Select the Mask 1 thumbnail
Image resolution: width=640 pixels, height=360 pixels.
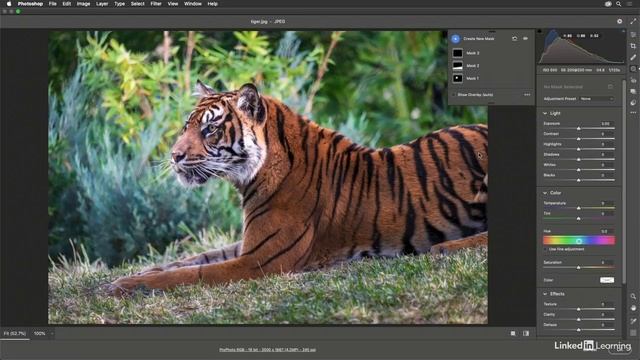click(458, 78)
